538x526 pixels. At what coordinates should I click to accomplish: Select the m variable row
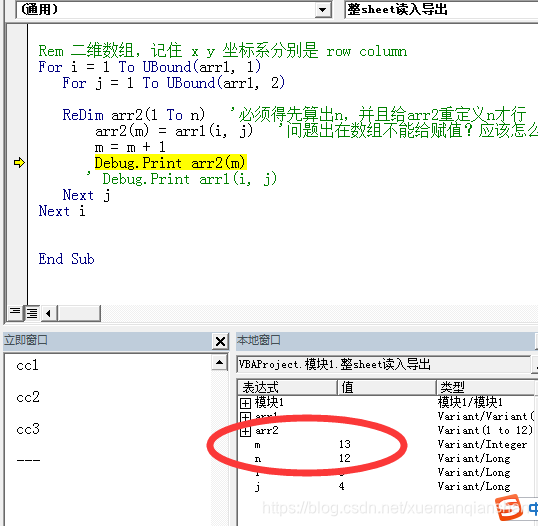point(386,445)
